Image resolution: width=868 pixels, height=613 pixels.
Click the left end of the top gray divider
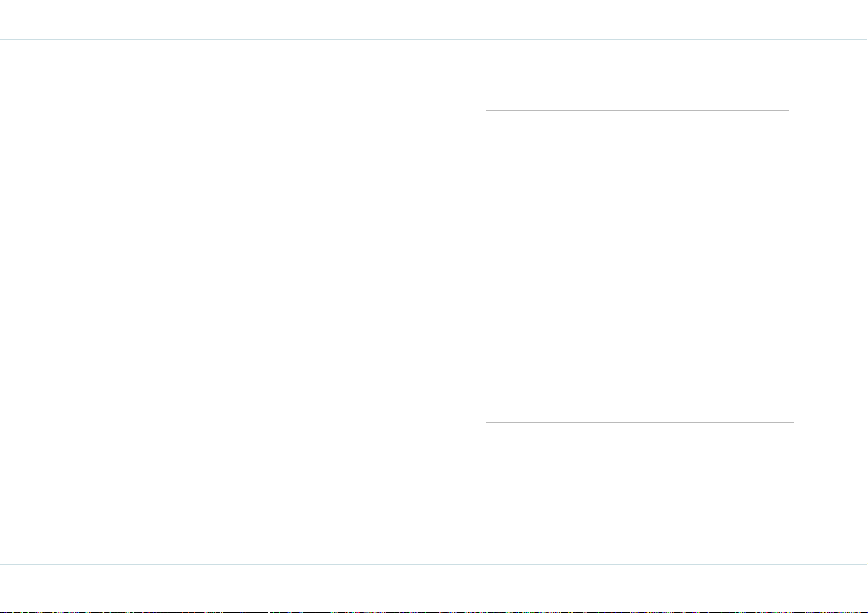(488, 110)
